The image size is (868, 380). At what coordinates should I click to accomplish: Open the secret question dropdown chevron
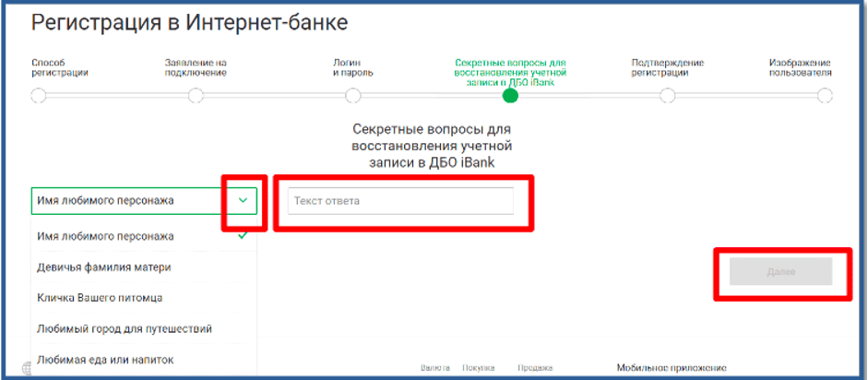pyautogui.click(x=243, y=201)
